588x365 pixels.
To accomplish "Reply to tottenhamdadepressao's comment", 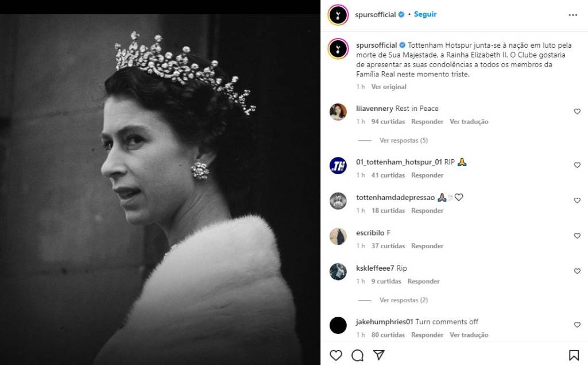I will tap(427, 210).
